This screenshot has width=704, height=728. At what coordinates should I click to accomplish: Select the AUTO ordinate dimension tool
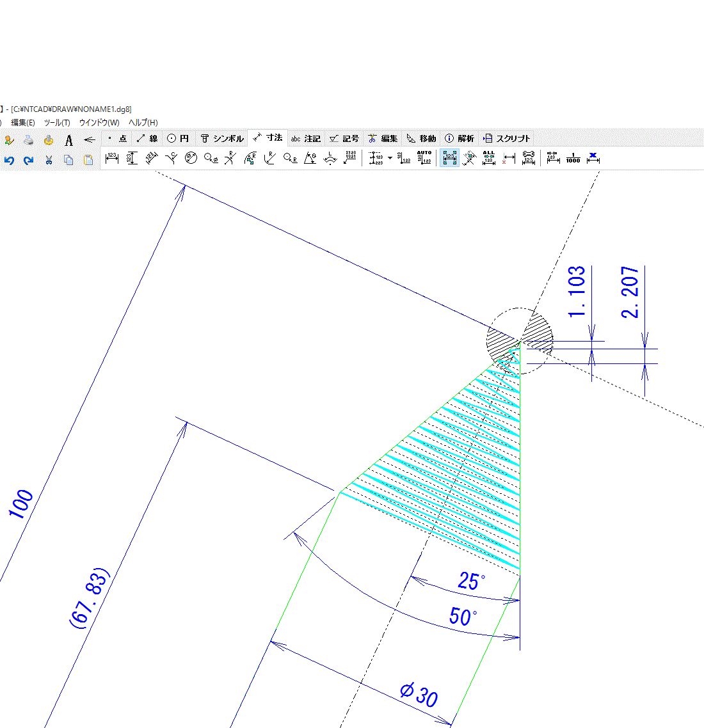pos(424,158)
